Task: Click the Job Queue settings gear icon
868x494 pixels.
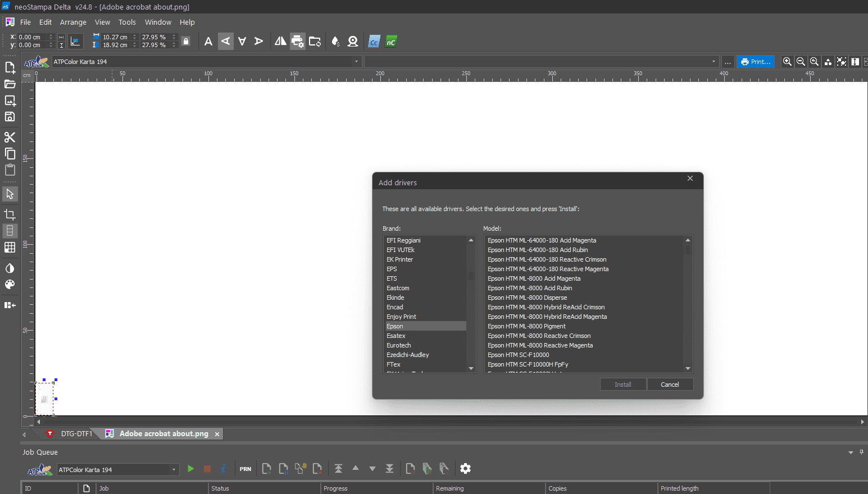Action: tap(465, 468)
